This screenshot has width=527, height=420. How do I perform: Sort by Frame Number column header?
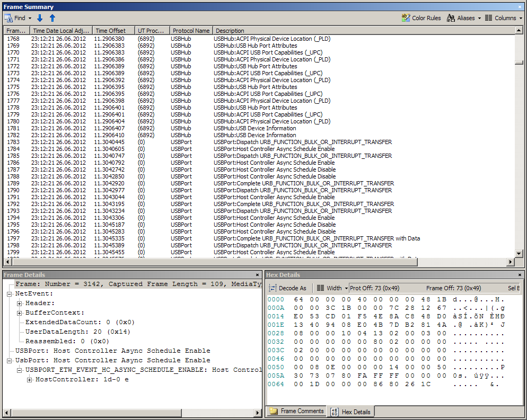tap(16, 31)
